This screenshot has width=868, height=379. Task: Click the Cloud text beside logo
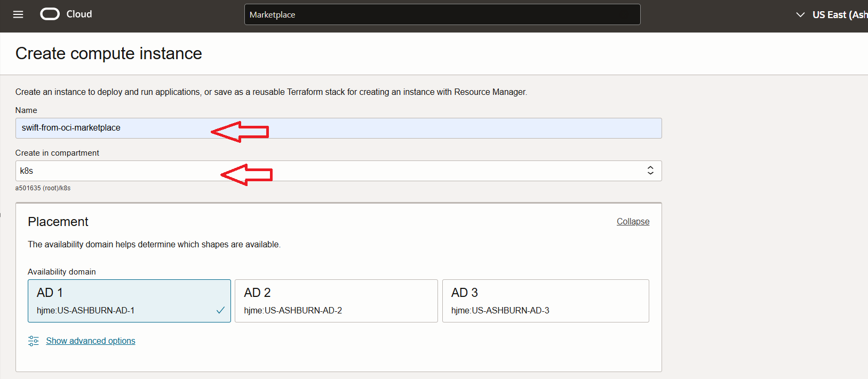click(x=79, y=14)
